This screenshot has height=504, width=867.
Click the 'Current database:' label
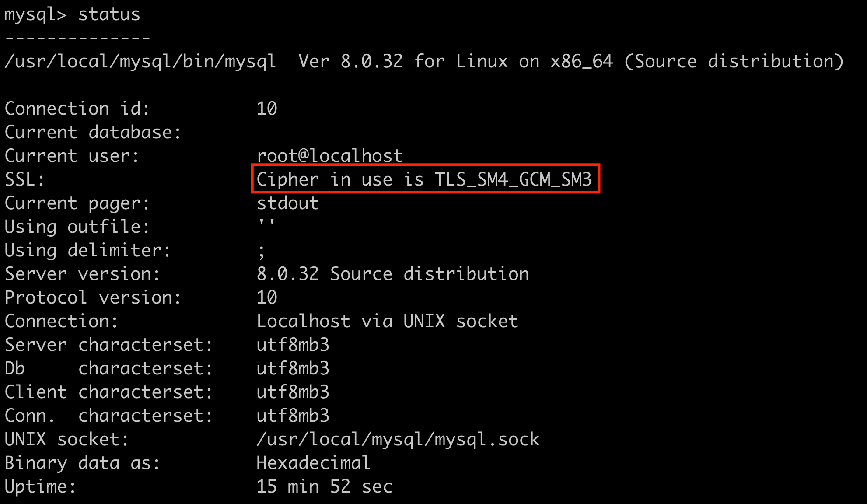93,132
